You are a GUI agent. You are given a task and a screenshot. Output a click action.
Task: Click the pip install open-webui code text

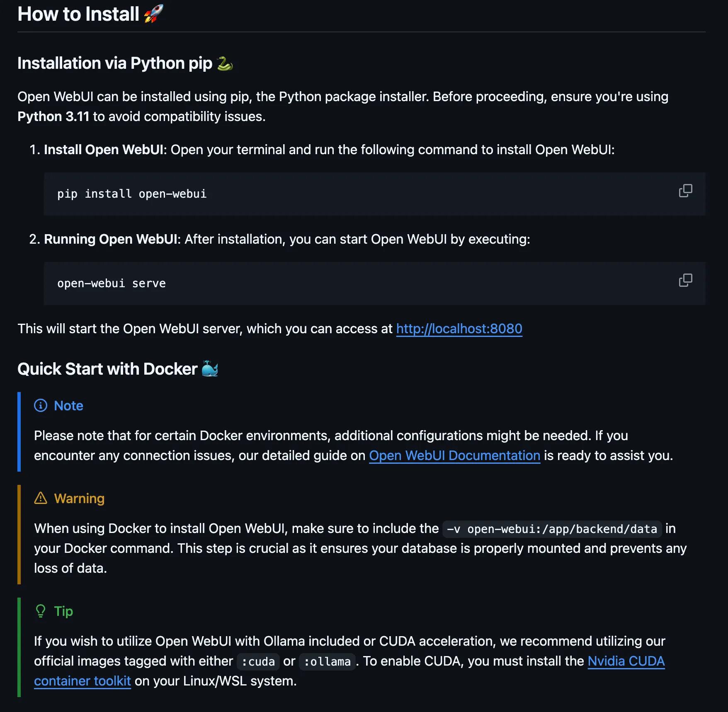point(132,194)
